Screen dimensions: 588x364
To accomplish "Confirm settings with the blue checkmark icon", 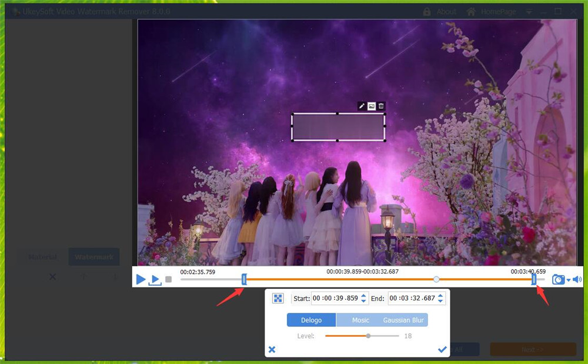I will (x=442, y=349).
